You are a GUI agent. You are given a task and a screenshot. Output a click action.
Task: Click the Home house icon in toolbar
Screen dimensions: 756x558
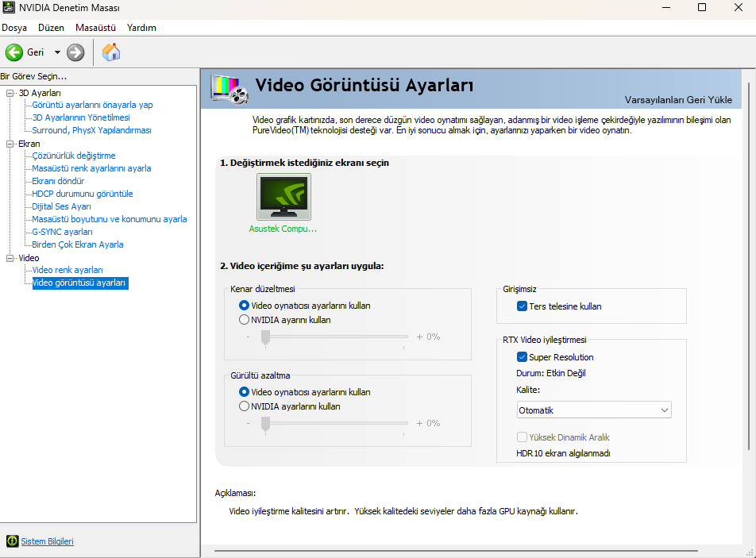tap(111, 52)
